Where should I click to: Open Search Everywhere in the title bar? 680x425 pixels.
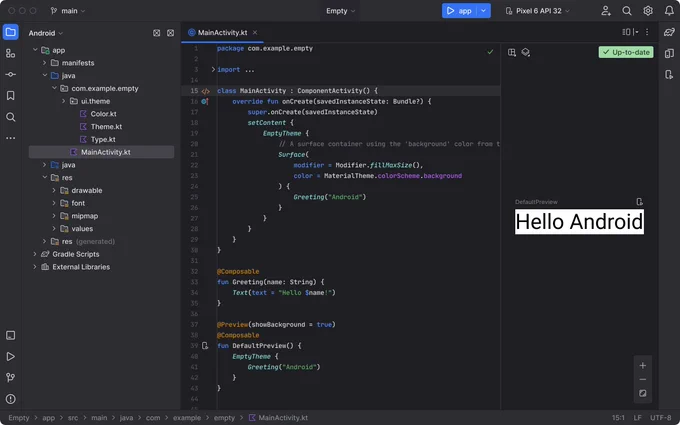pyautogui.click(x=627, y=11)
